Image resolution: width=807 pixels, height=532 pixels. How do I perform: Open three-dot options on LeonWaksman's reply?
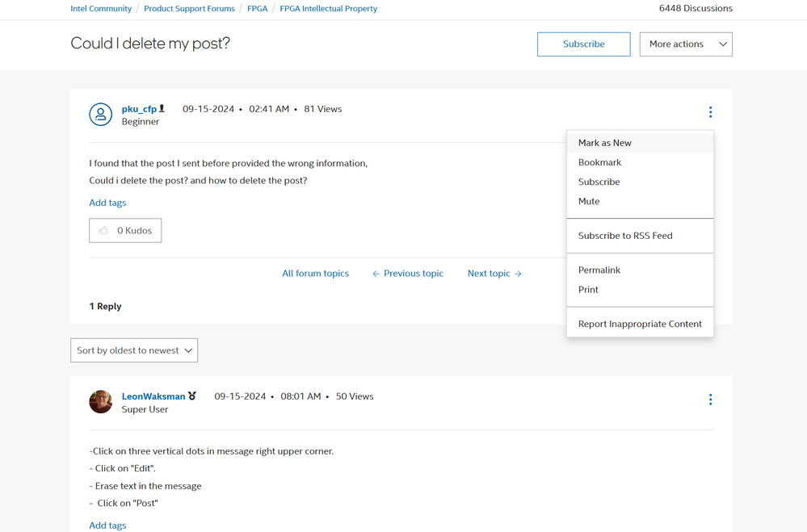click(710, 400)
